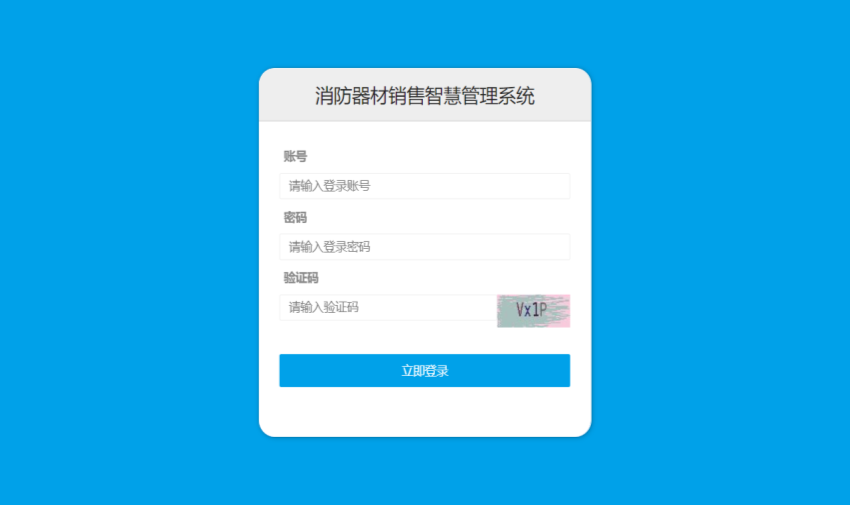The width and height of the screenshot is (850, 505).
Task: Click the 账号 field label
Action: [x=295, y=157]
